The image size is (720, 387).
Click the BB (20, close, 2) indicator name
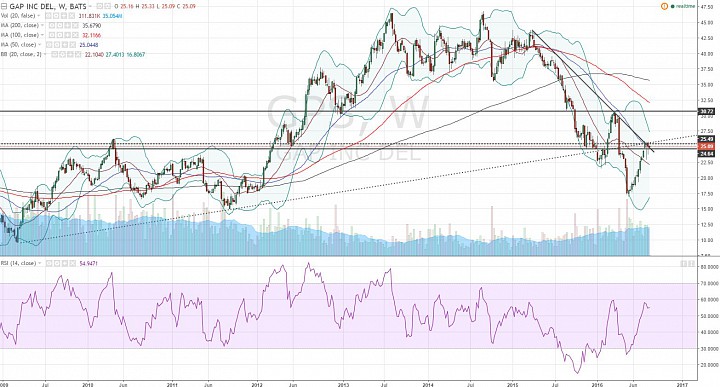[x=21, y=54]
